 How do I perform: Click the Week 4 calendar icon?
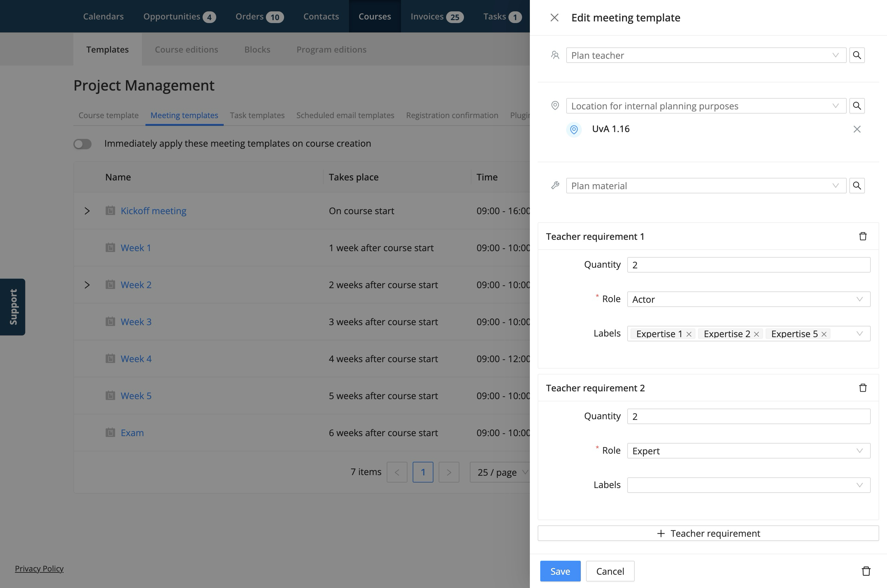click(110, 359)
